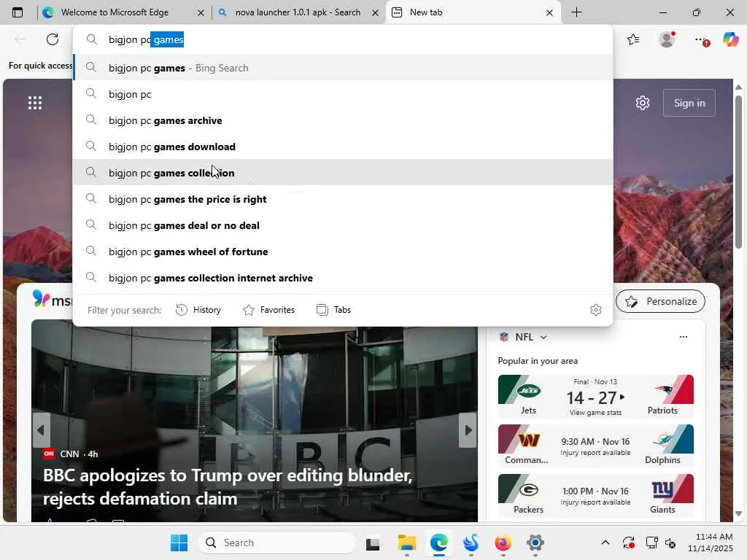Choose 'bigjon pc games deal or no deal'
Viewport: 747px width, 560px height.
pos(343,225)
